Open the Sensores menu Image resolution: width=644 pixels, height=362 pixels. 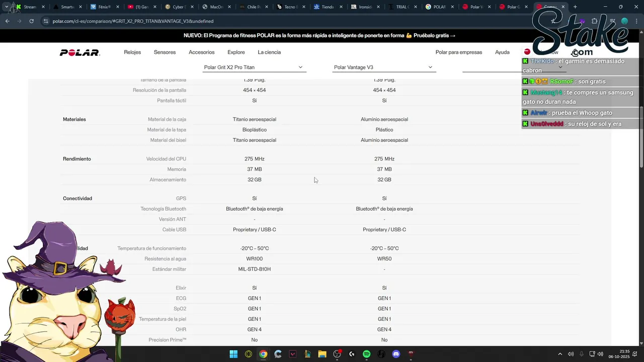pyautogui.click(x=165, y=52)
